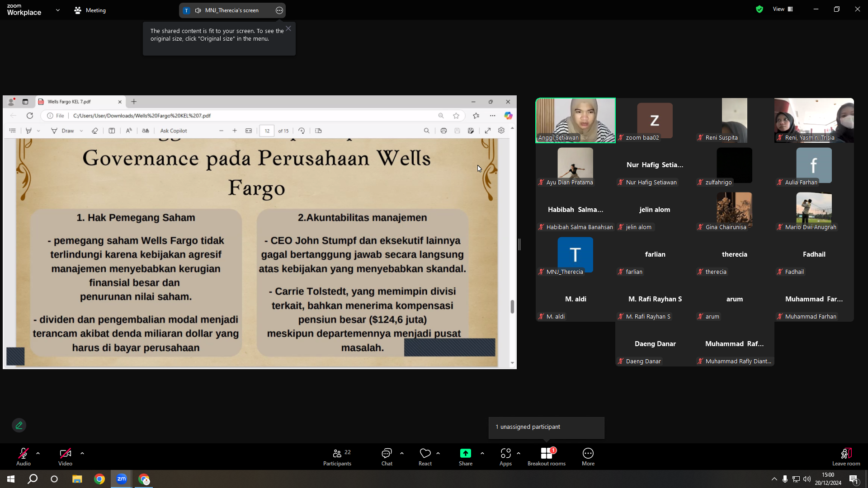868x488 pixels.
Task: Open Windows search from taskbar
Action: [x=33, y=479]
